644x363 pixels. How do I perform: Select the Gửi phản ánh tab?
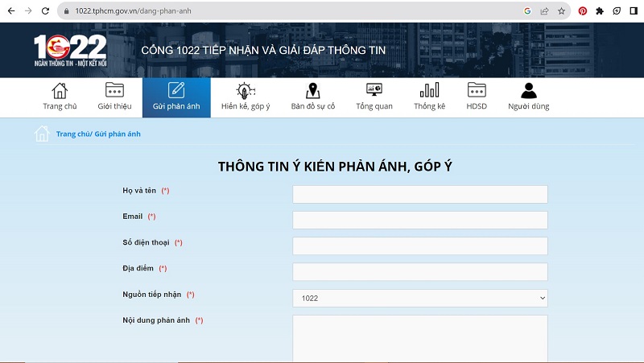tap(176, 97)
